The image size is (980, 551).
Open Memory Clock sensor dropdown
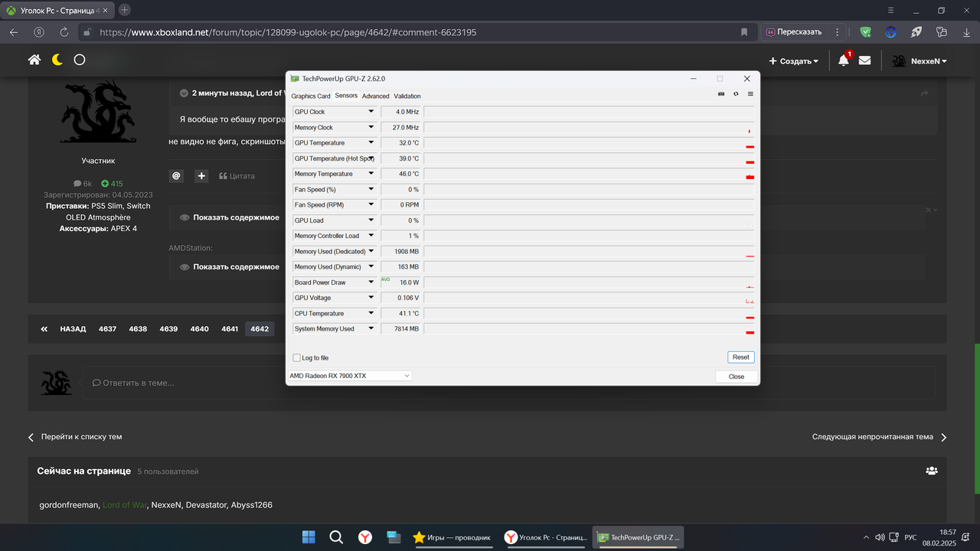[371, 127]
